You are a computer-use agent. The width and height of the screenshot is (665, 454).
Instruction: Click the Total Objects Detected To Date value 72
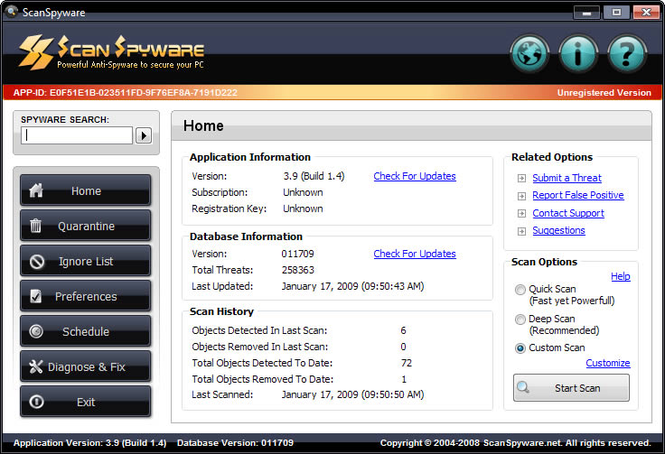[406, 363]
